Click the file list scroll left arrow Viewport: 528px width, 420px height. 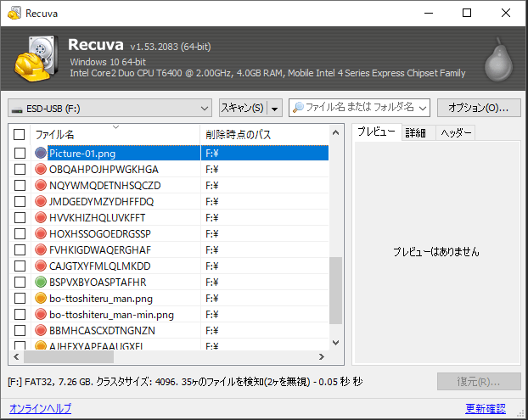point(16,356)
